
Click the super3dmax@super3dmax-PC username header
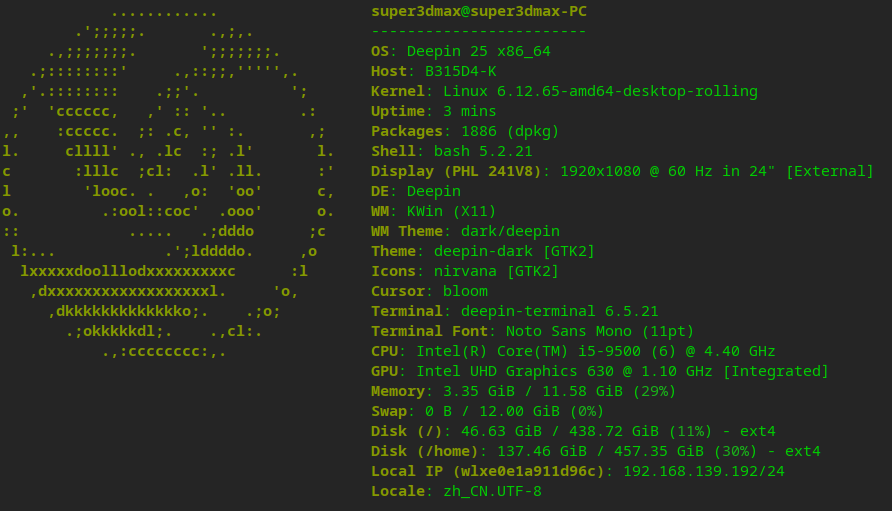point(478,12)
